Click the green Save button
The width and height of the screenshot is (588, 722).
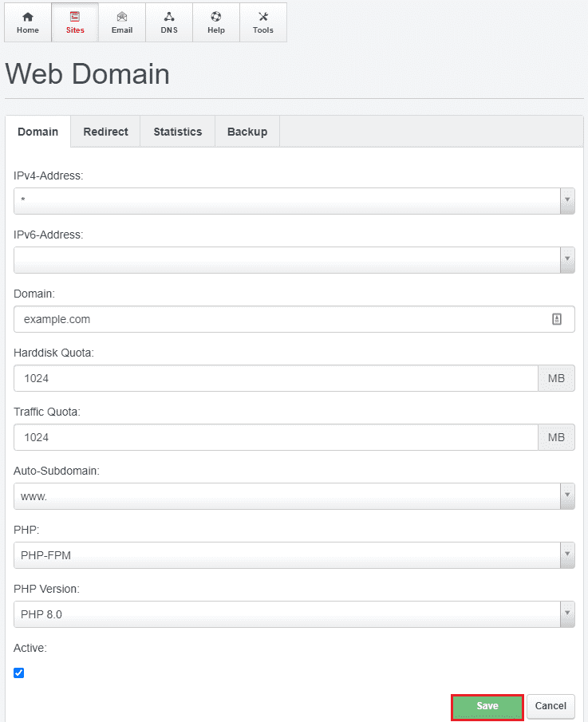pos(487,706)
